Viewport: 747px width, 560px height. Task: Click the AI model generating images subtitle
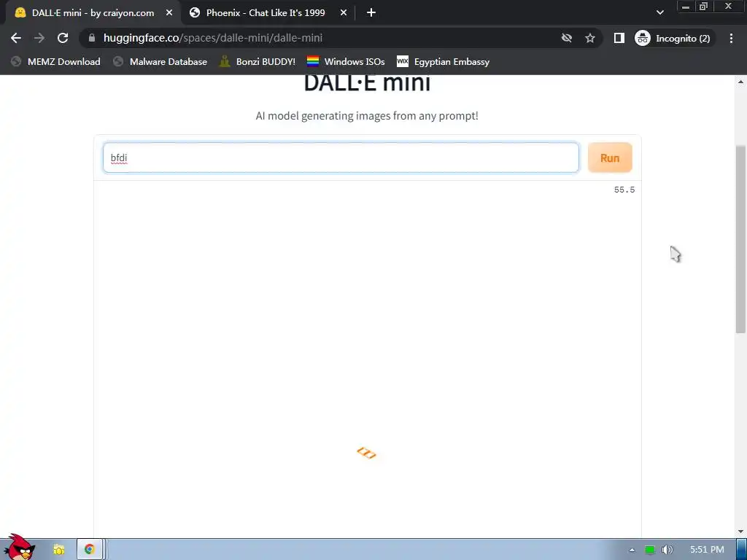[x=367, y=116]
